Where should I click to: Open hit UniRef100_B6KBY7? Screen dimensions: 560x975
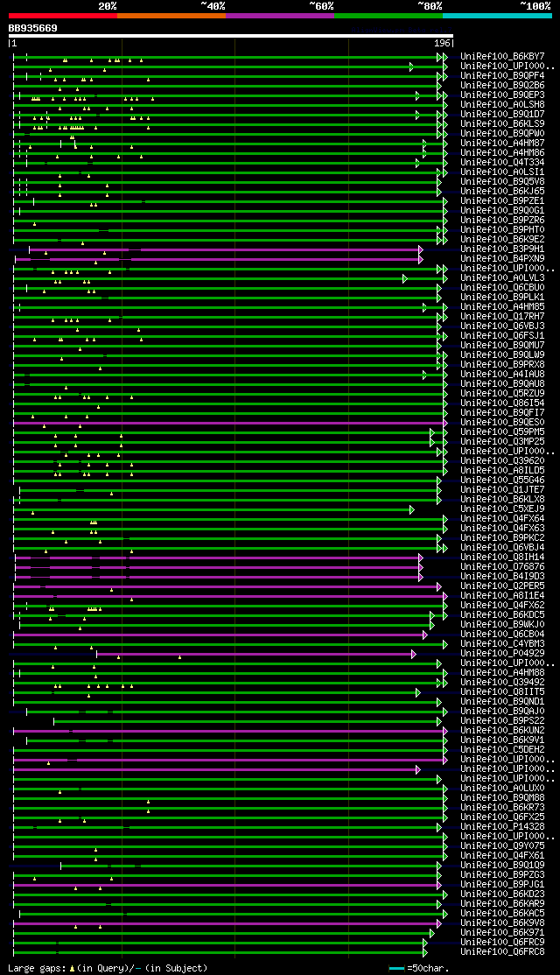pos(503,56)
